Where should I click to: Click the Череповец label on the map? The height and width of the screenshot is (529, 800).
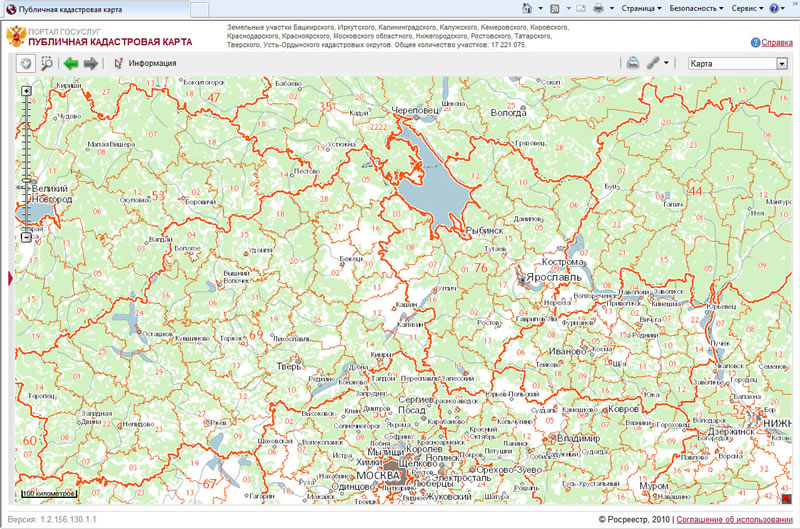[x=415, y=110]
